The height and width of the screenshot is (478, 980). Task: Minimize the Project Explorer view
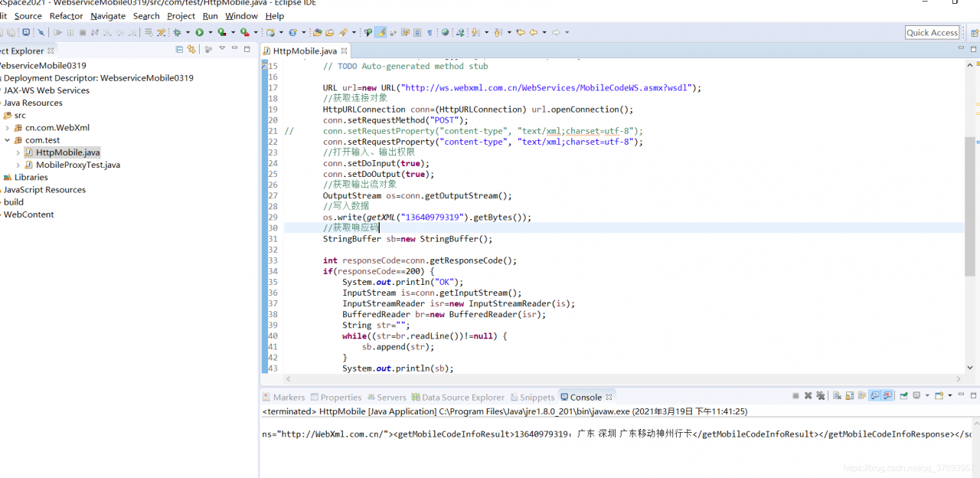click(x=234, y=47)
